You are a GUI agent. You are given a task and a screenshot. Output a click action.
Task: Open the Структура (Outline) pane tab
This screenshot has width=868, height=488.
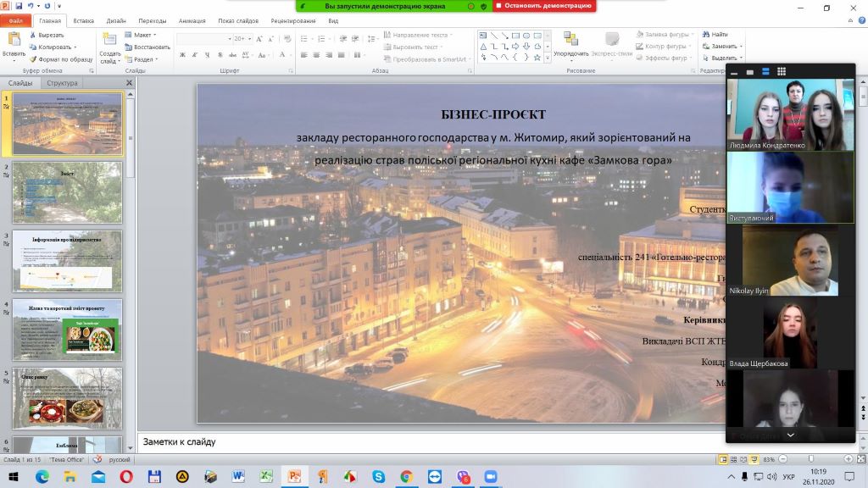(x=62, y=83)
